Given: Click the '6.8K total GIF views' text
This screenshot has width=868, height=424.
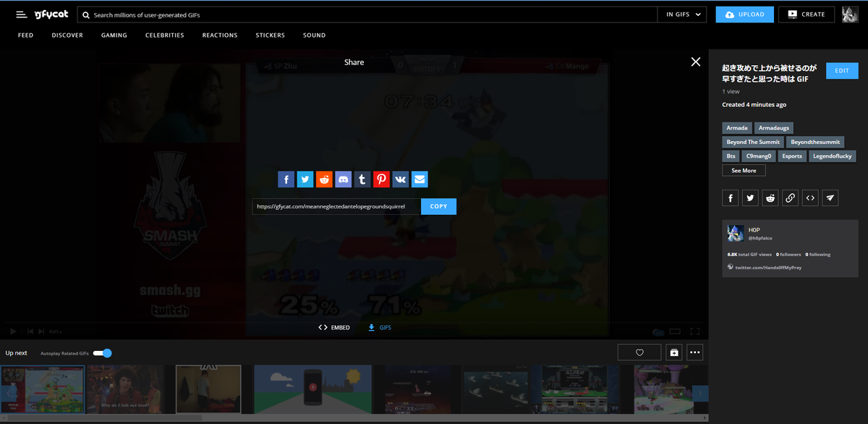Looking at the screenshot, I should point(749,255).
